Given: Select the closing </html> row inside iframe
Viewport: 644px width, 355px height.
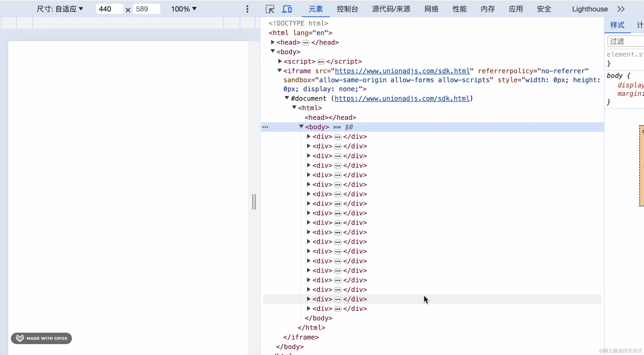Looking at the screenshot, I should (x=311, y=328).
